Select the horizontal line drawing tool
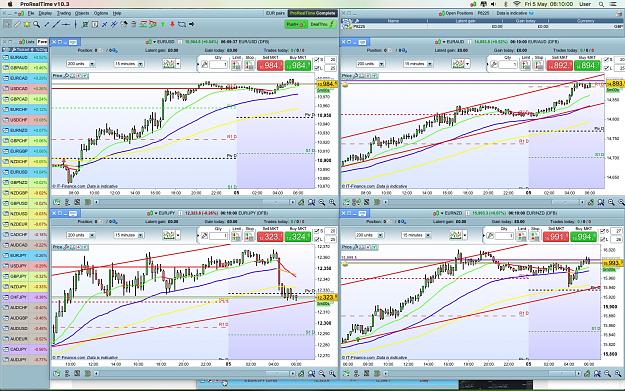The image size is (625, 391). pos(66,24)
